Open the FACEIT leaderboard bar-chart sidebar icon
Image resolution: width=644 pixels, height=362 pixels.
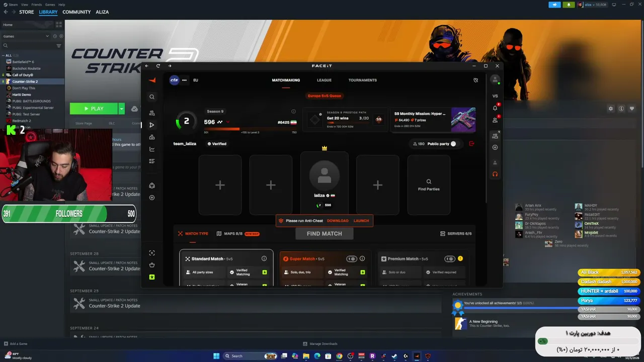[152, 137]
